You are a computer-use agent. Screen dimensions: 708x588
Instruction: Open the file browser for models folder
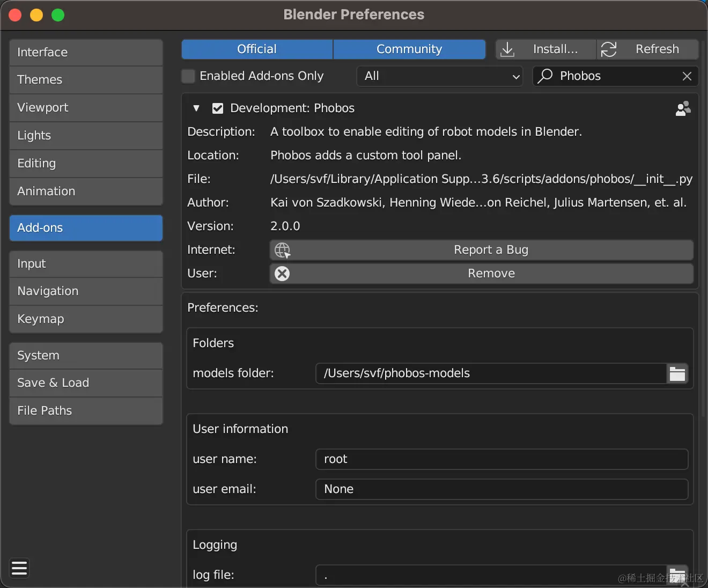click(677, 373)
